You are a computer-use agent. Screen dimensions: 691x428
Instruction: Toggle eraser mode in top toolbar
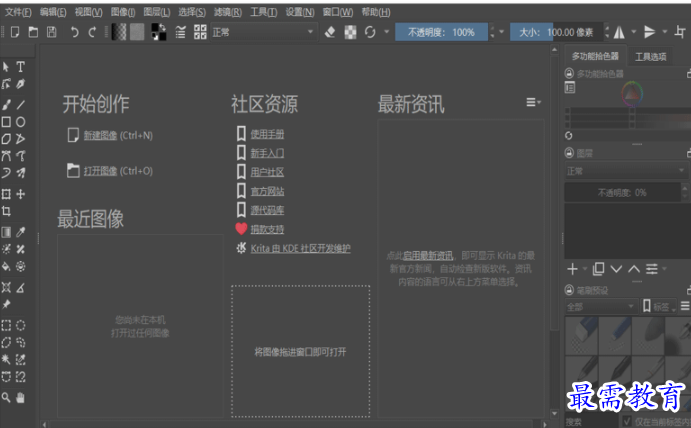click(x=330, y=32)
